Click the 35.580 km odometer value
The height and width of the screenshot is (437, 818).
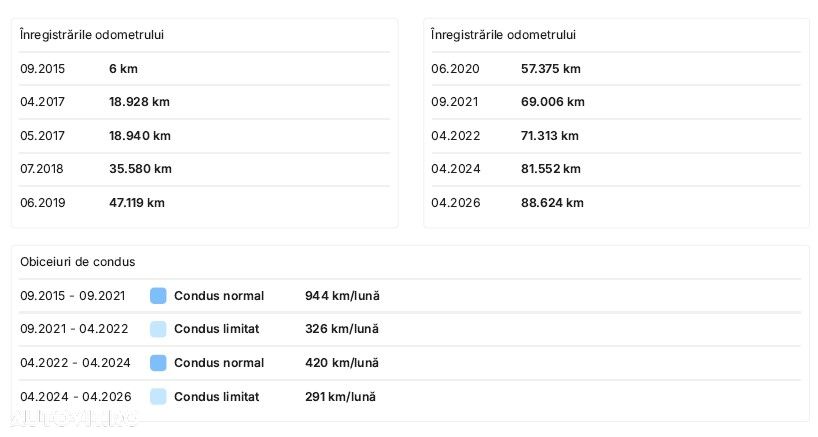[x=140, y=169]
